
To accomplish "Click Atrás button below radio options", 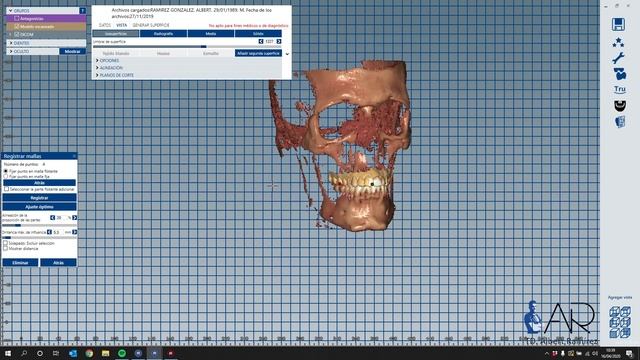I will pos(39,183).
